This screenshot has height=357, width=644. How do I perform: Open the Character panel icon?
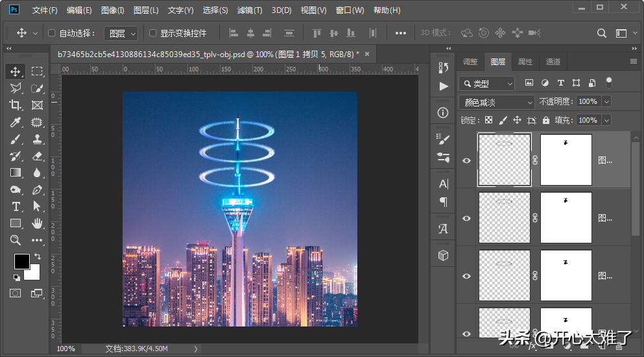click(443, 184)
